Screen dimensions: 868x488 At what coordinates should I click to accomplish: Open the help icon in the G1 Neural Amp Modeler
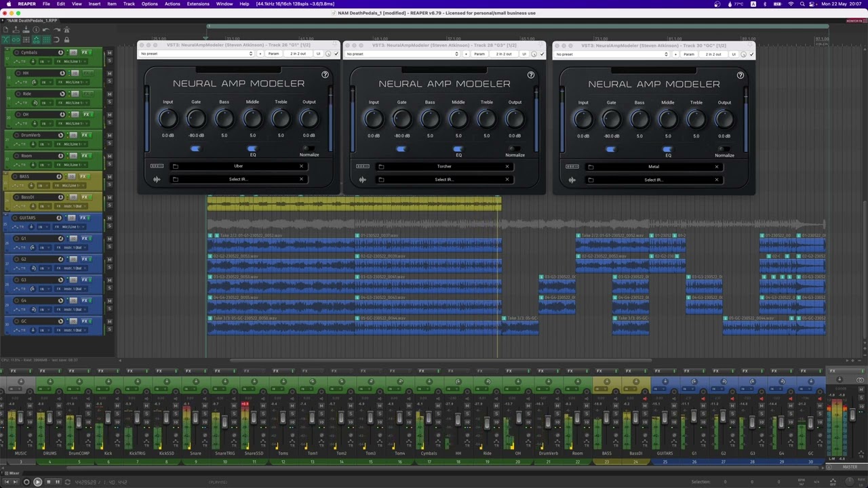[325, 75]
